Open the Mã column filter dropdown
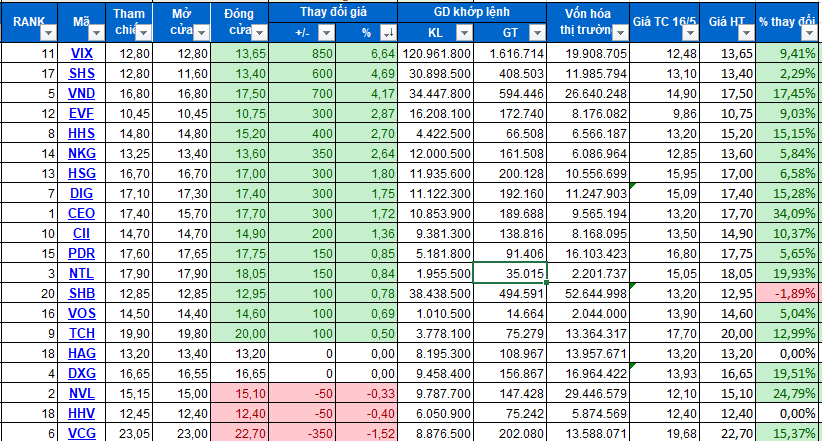Image resolution: width=822 pixels, height=441 pixels. [96, 33]
